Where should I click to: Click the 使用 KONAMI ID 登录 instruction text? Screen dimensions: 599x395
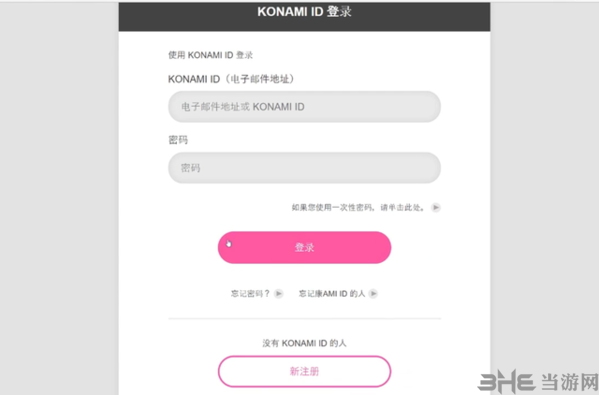click(210, 55)
